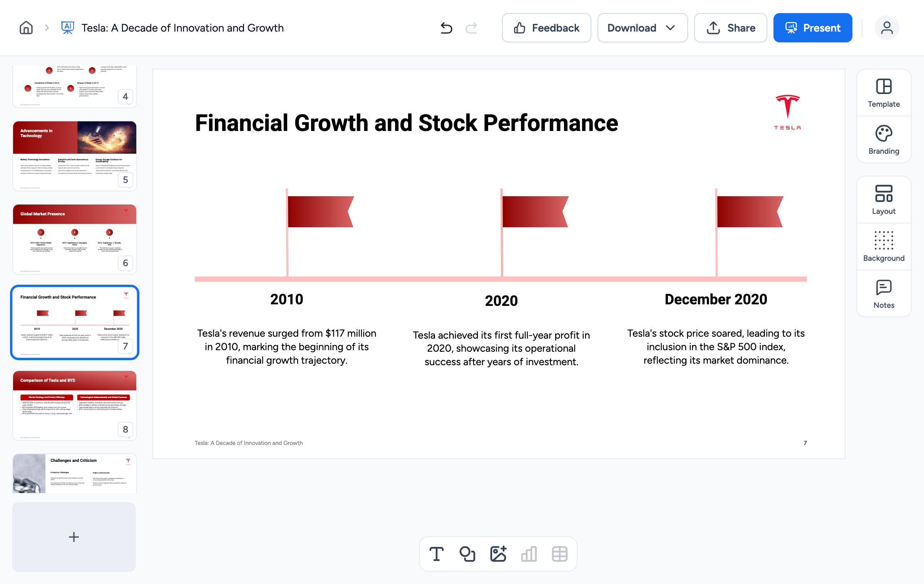The height and width of the screenshot is (584, 924).
Task: Share the presentation
Action: pyautogui.click(x=730, y=28)
